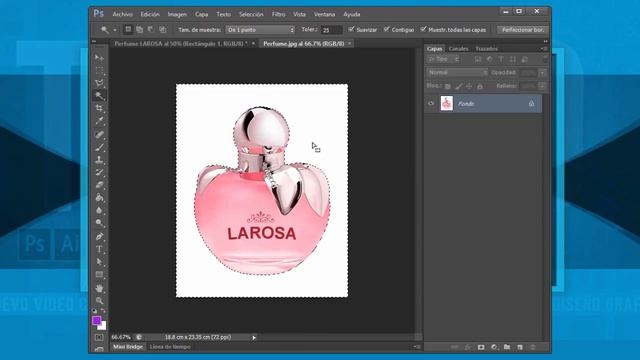
Task: Open the Filtro menu
Action: tap(278, 14)
